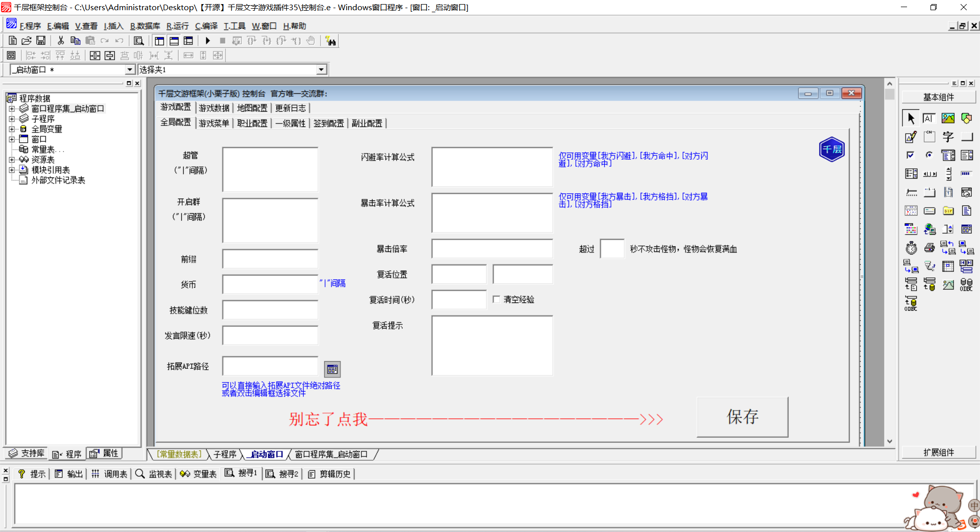Click the 扩展组件 button

[938, 452]
